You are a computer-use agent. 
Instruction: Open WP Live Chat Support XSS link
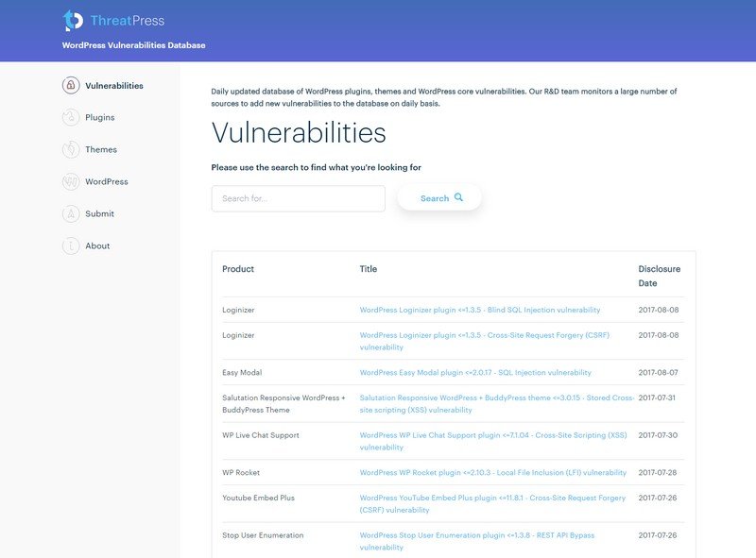coord(493,441)
